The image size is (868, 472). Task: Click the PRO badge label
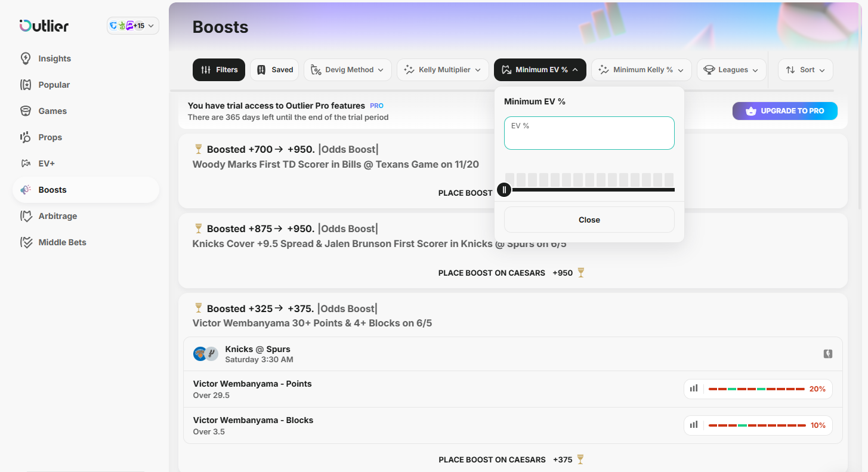pos(376,106)
